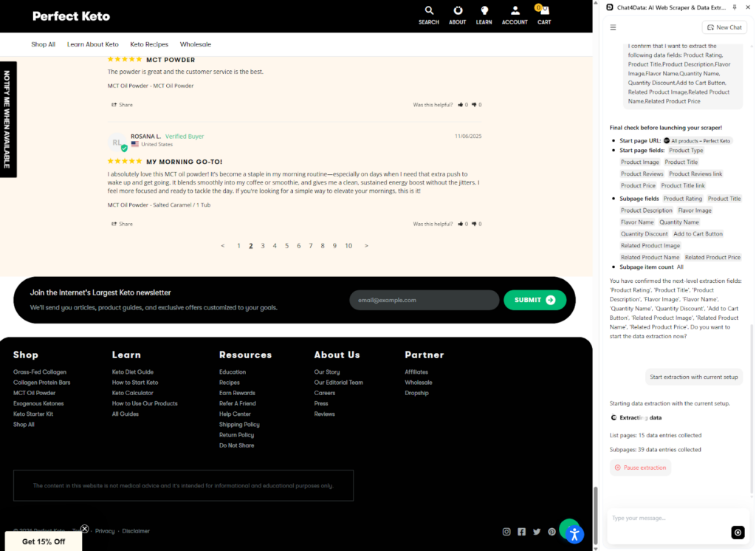The image size is (756, 551).
Task: Open the Wholesale navigation tab
Action: (x=195, y=44)
